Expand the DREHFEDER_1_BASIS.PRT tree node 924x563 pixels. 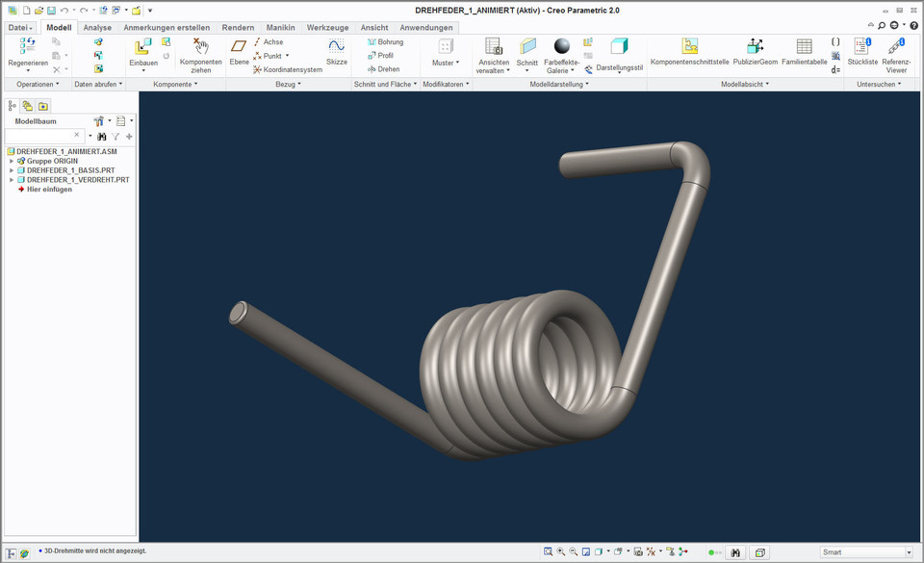tap(10, 170)
